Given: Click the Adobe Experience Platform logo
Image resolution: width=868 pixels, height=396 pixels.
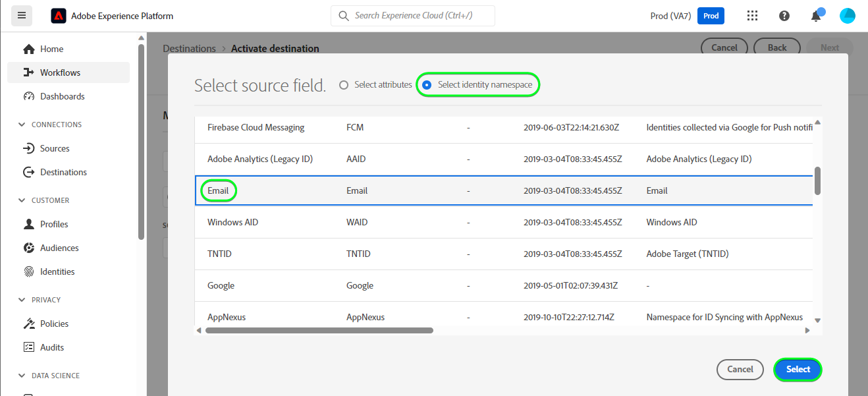Looking at the screenshot, I should point(59,16).
